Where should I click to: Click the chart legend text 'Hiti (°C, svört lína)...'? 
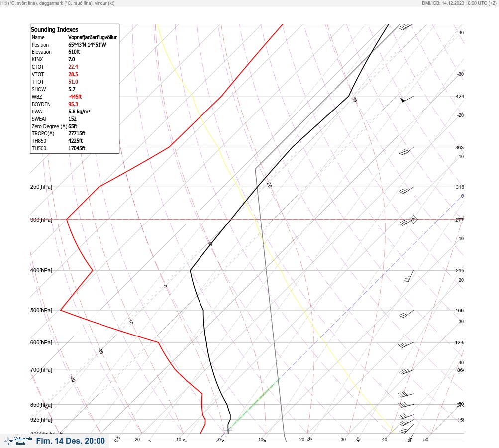[58, 3]
